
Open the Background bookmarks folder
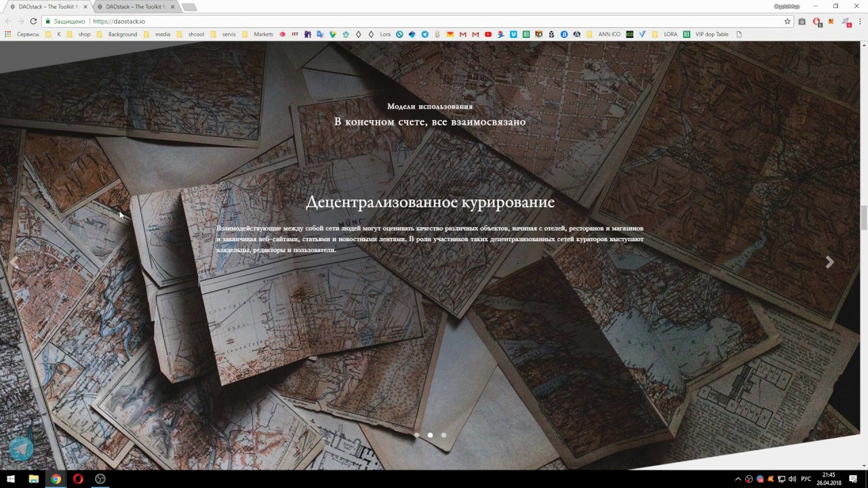pos(117,34)
